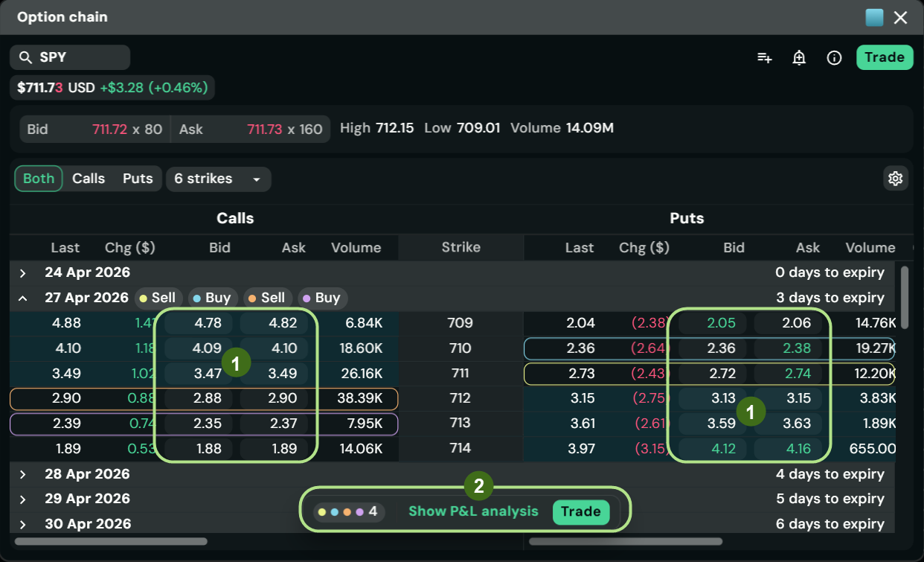Click the teal square window icon
The width and height of the screenshot is (924, 562).
click(x=875, y=17)
